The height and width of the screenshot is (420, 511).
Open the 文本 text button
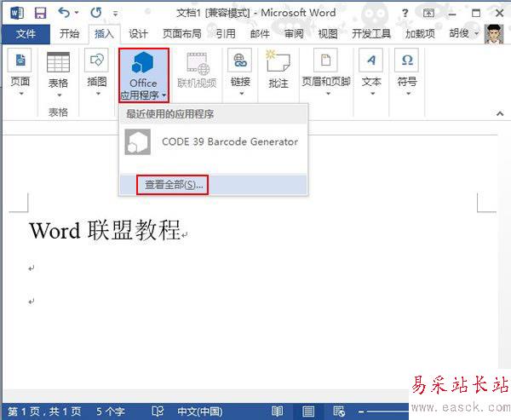(371, 72)
